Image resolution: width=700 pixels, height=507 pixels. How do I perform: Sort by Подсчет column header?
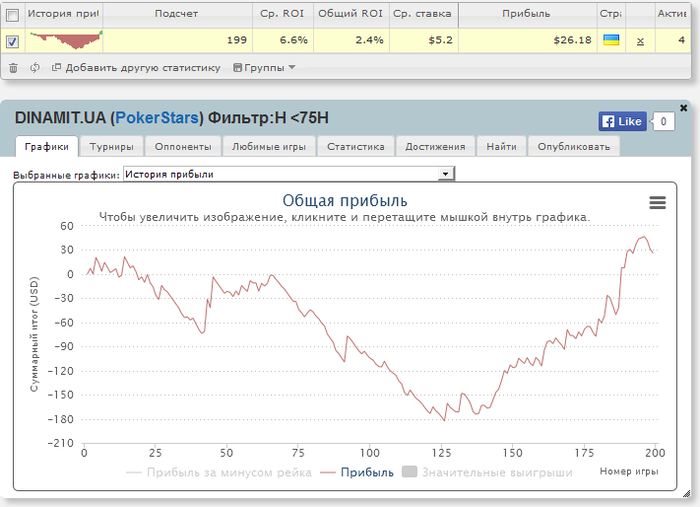177,14
